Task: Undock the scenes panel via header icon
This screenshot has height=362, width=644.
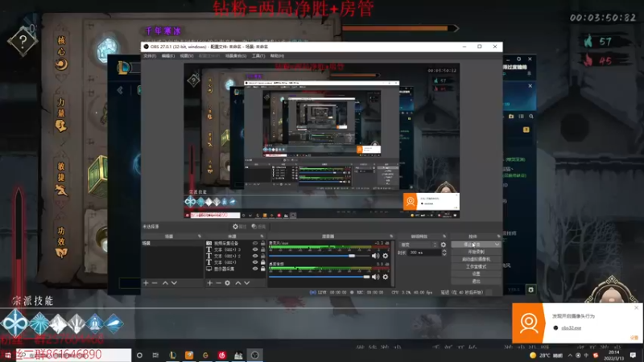Action: (x=199, y=237)
